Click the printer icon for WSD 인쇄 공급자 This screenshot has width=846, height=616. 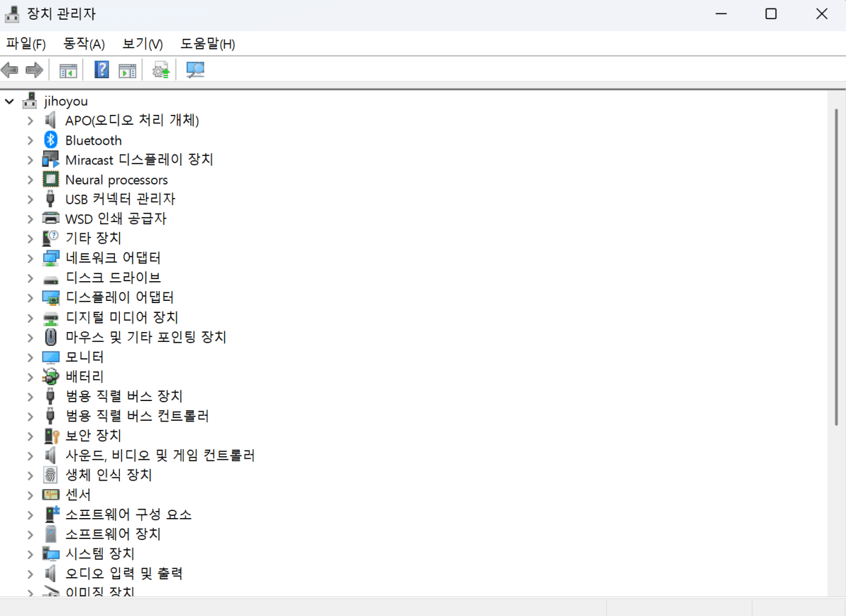coord(51,218)
